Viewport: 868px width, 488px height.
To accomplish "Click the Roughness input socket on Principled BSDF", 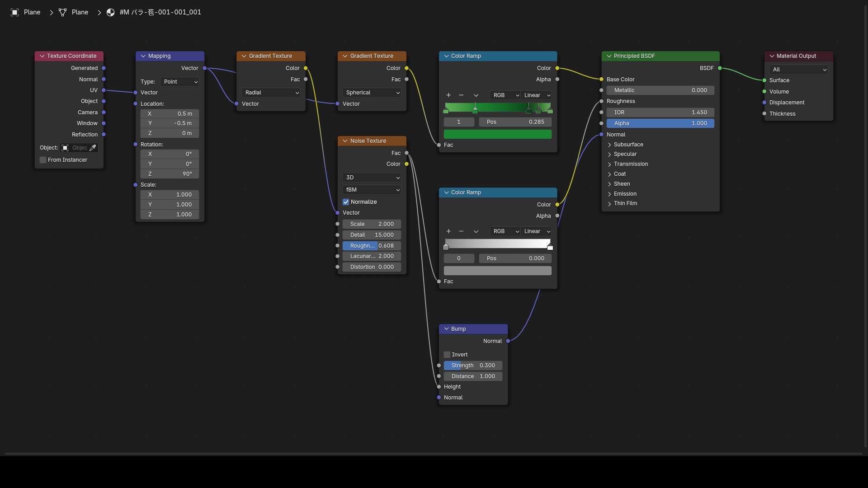I will tap(601, 101).
